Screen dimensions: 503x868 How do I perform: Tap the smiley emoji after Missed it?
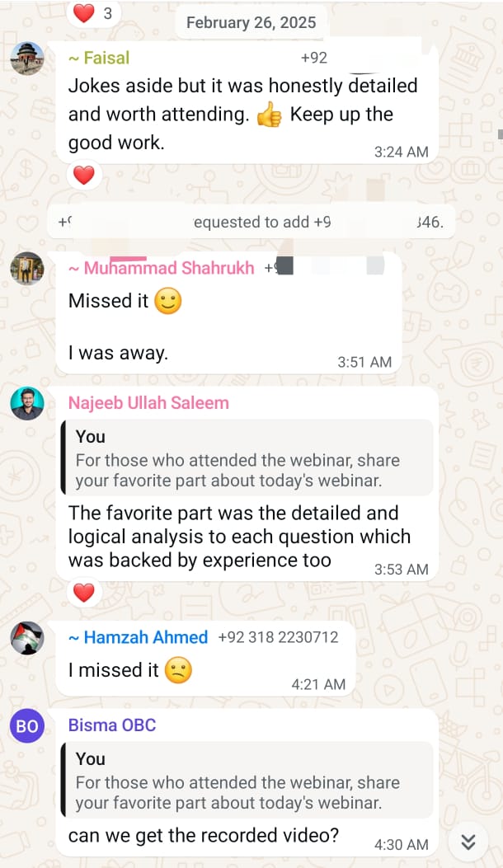pyautogui.click(x=168, y=301)
